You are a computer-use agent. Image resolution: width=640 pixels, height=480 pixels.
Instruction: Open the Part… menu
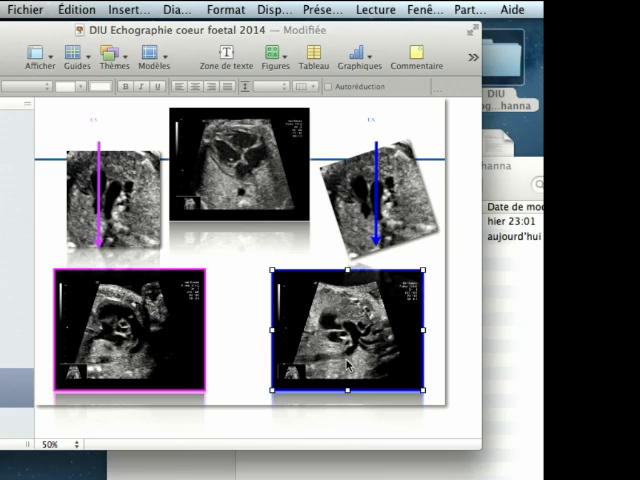pos(470,9)
